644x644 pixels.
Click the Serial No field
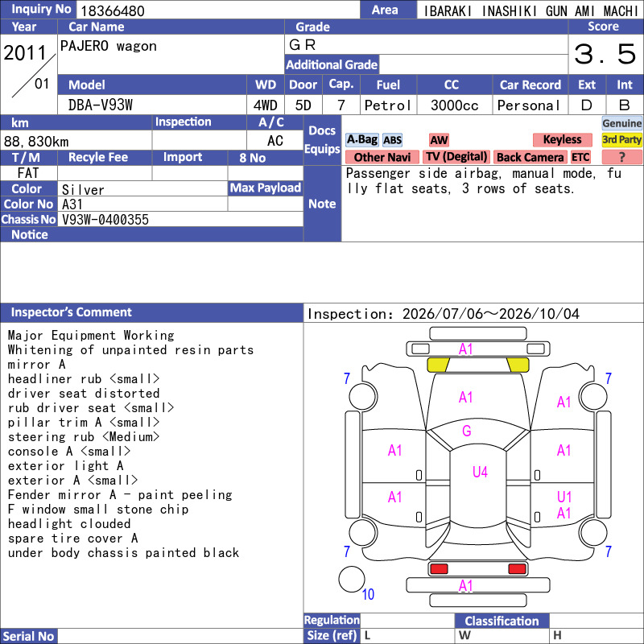point(180,636)
